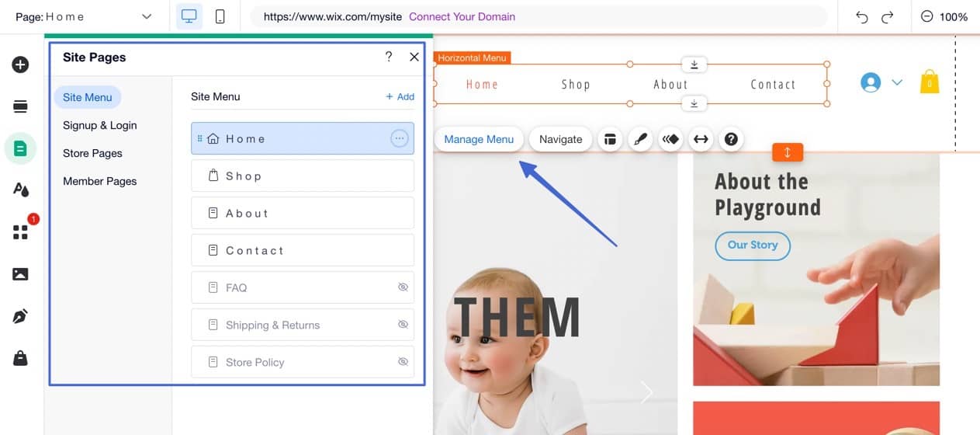Click the menu Layout icon in toolbar
Image resolution: width=980 pixels, height=435 pixels.
tap(611, 139)
